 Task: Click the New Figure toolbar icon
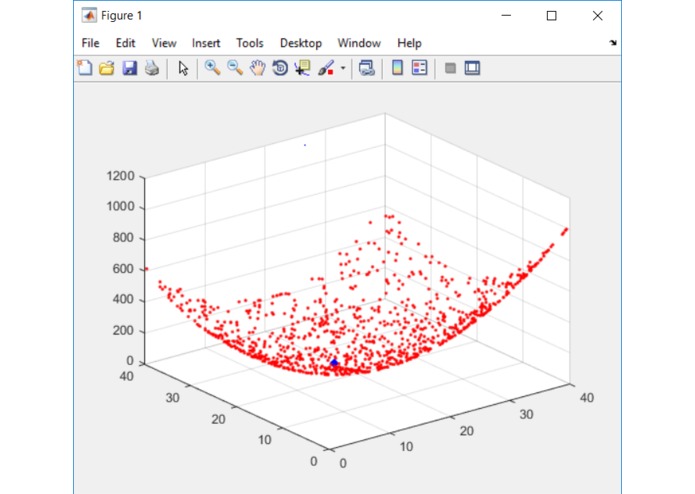(85, 68)
